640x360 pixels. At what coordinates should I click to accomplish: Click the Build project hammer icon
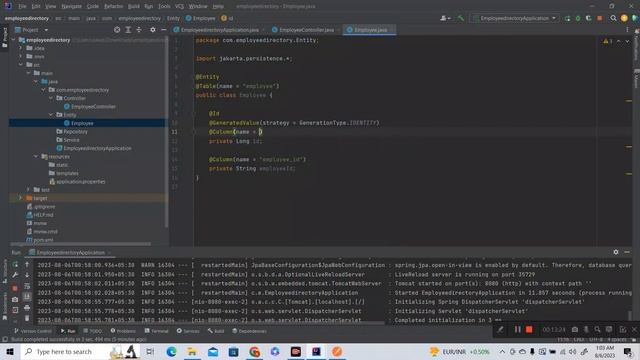pos(461,18)
